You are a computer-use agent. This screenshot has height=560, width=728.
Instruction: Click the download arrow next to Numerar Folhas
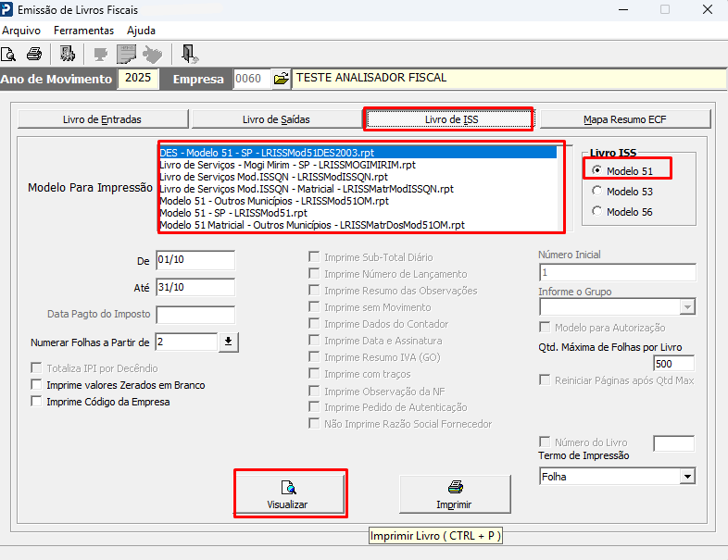tap(228, 342)
